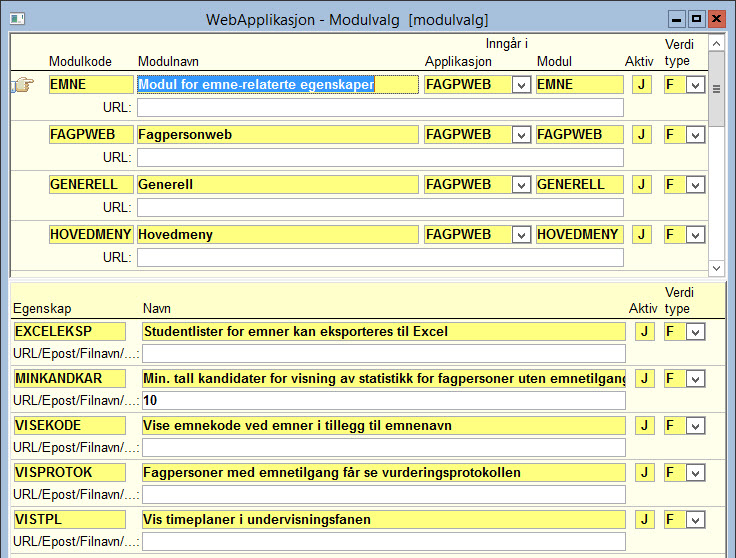Click Modulnavn field 'Generell'
Image resolution: width=736 pixels, height=558 pixels.
pos(277,184)
